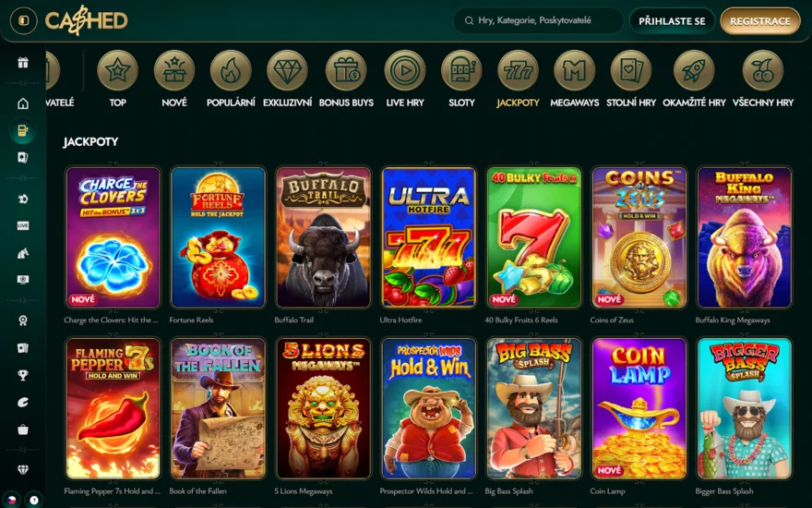Select the Bonus Buys category

pos(346,79)
